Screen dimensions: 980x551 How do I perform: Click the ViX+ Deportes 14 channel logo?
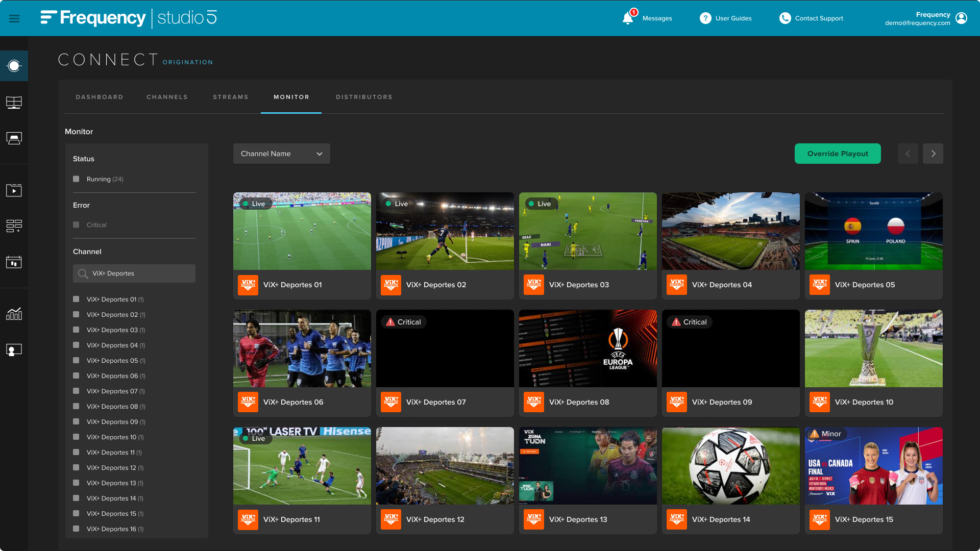(x=677, y=519)
